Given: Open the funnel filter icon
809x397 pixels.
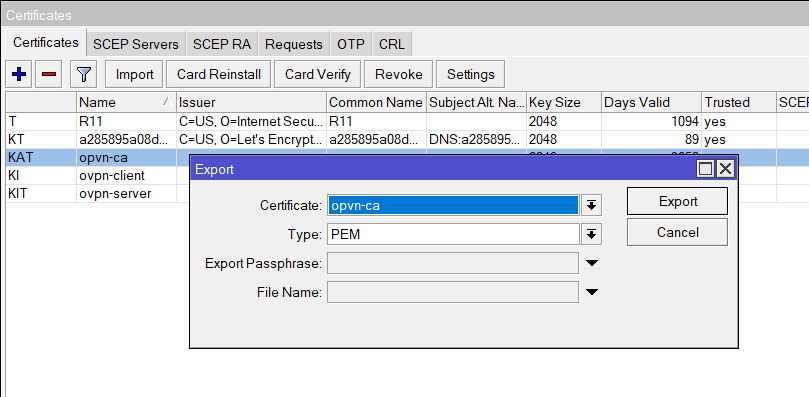Looking at the screenshot, I should 84,74.
